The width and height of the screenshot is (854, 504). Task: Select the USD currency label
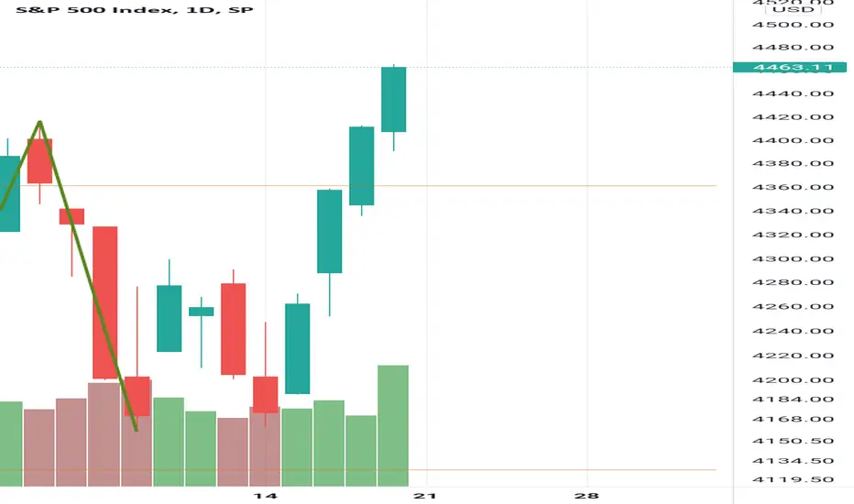pos(793,10)
